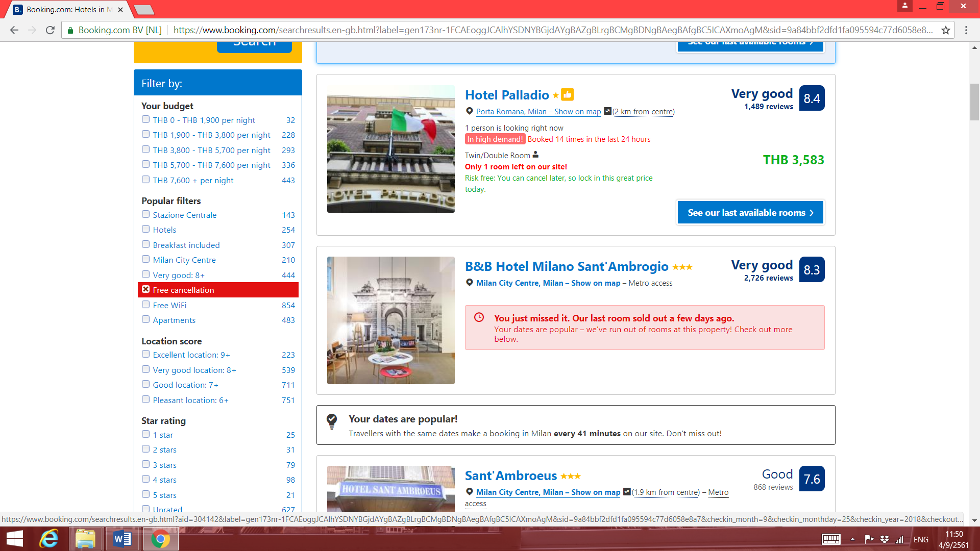The image size is (980, 551).
Task: Click map pin icon for Sant'Ambroeus
Action: point(469,492)
